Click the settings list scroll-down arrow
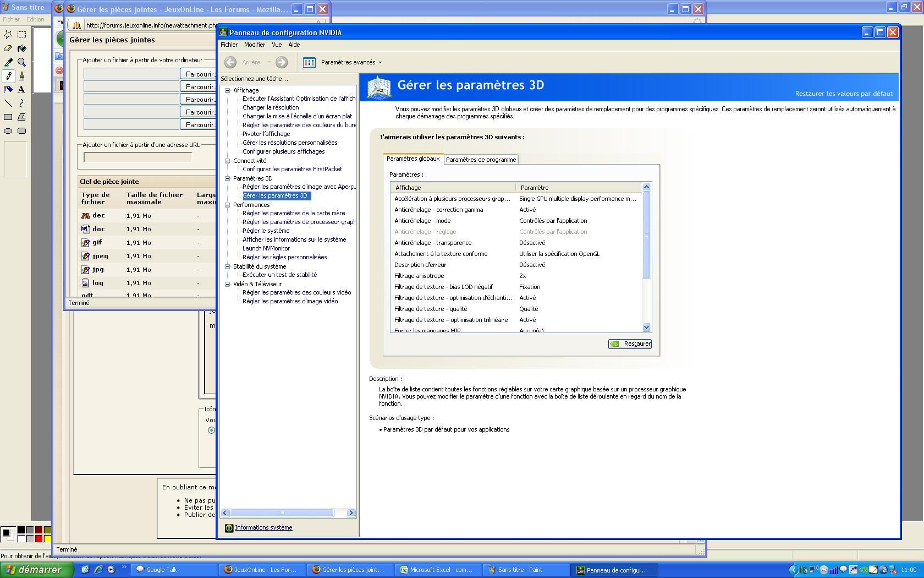The width and height of the screenshot is (924, 578). [647, 327]
